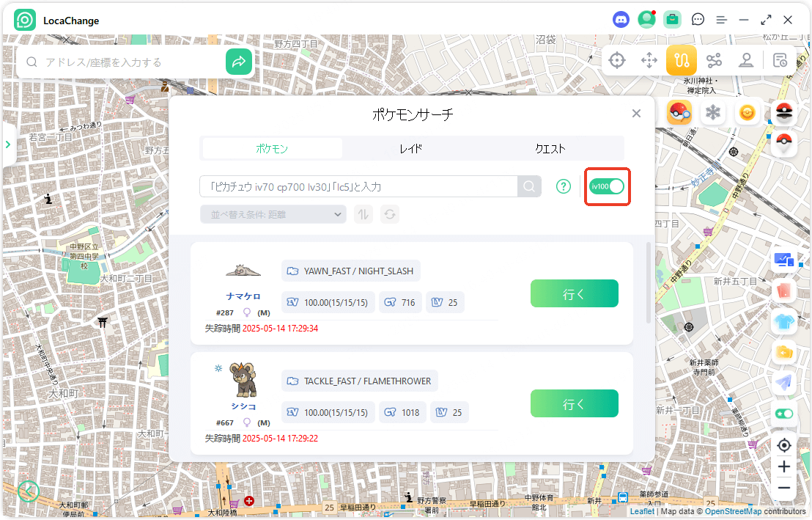Open multi-device control icon on right sidebar
812x520 pixels.
tap(784, 259)
